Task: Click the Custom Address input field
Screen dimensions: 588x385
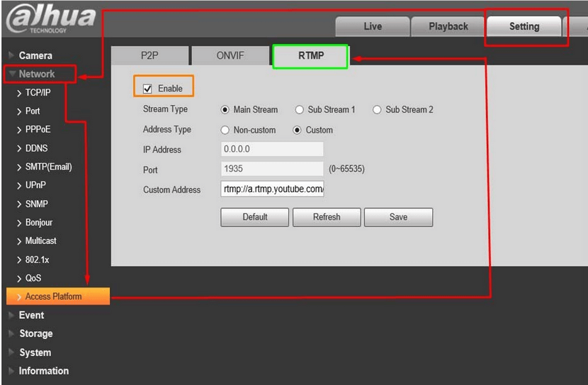Action: [x=272, y=189]
